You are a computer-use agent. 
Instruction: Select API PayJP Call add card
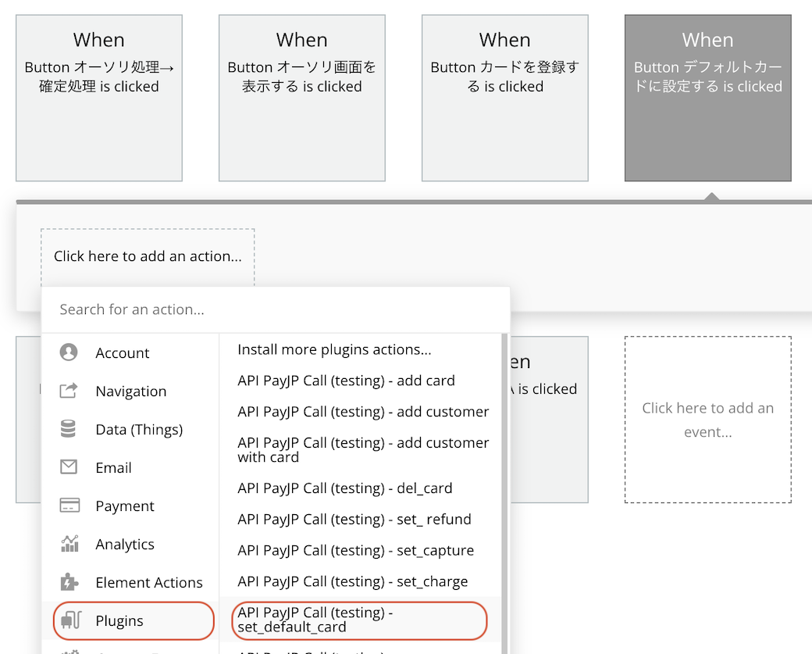[346, 381]
